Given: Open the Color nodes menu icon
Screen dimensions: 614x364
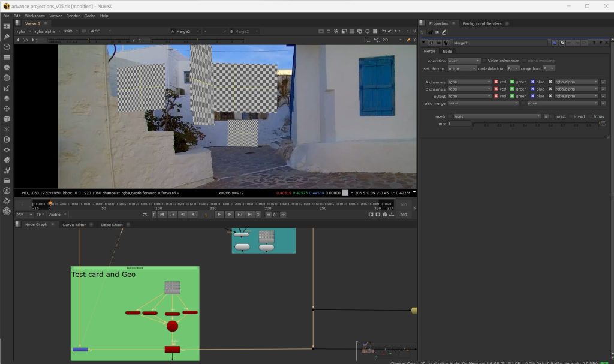Looking at the screenshot, I should (7, 67).
